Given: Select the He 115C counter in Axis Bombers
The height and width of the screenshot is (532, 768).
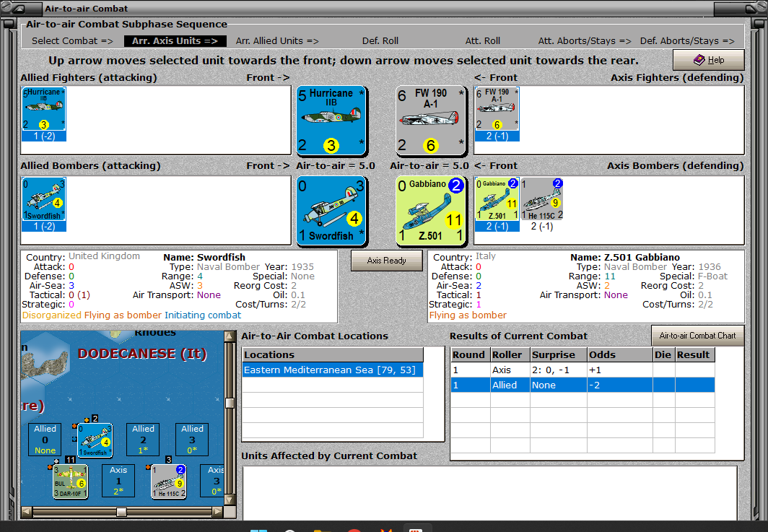Looking at the screenshot, I should pos(541,199).
